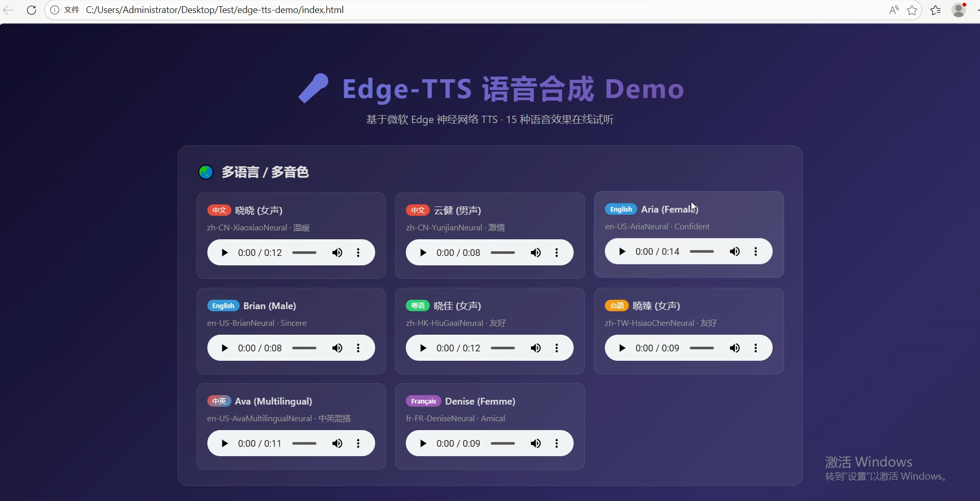Screen dimensions: 980x501
Task: Click the English badge on Aria card
Action: [621, 210]
